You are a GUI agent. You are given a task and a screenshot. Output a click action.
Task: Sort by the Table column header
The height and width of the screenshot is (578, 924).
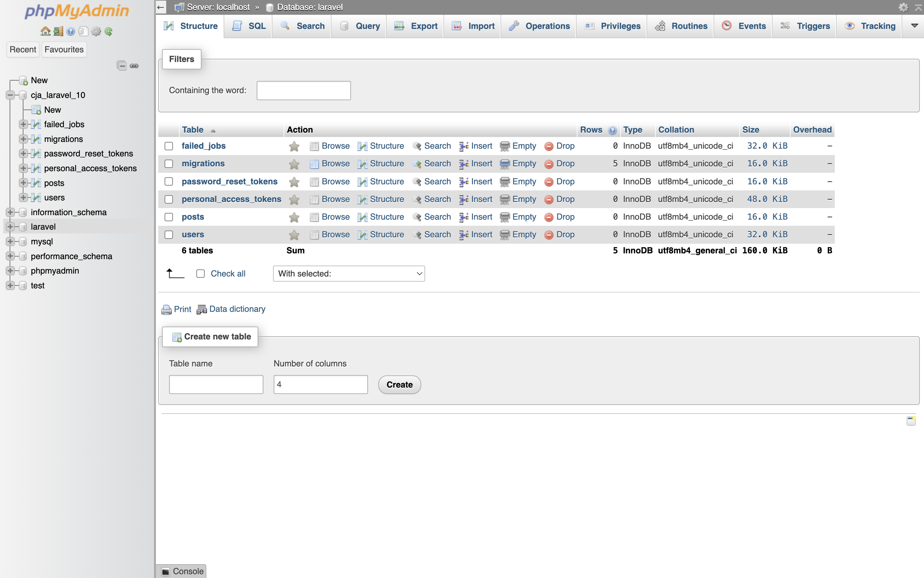[193, 130]
